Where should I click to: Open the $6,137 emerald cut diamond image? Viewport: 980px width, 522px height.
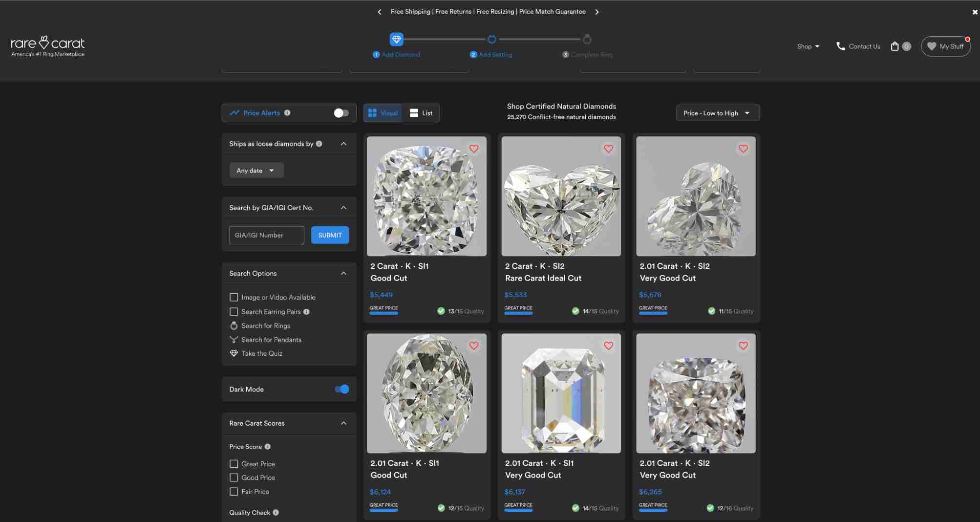(561, 393)
